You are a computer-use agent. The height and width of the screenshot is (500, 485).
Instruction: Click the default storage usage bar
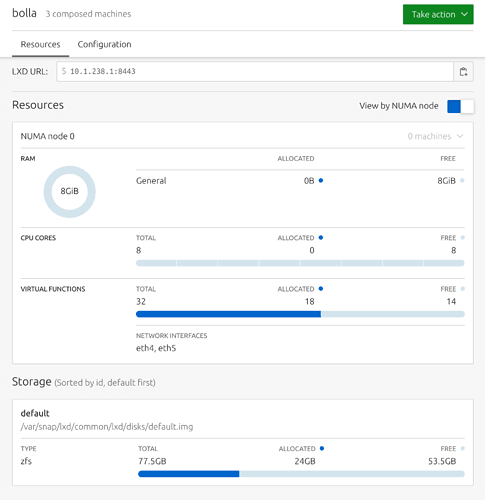click(301, 474)
